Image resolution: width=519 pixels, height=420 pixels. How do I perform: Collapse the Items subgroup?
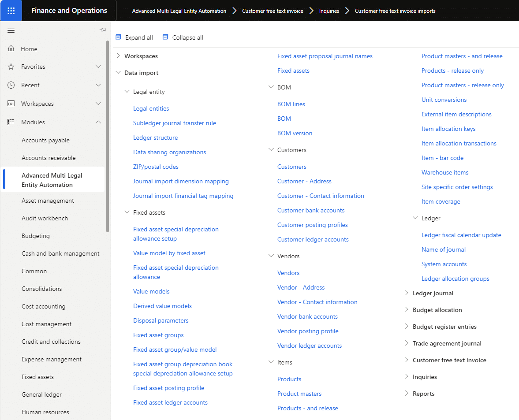coord(271,362)
